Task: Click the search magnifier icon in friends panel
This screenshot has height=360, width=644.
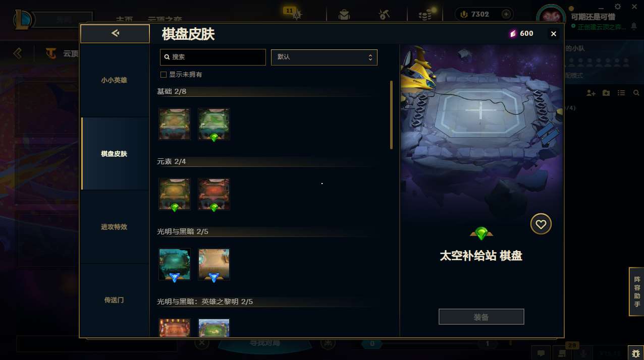Action: tap(636, 93)
